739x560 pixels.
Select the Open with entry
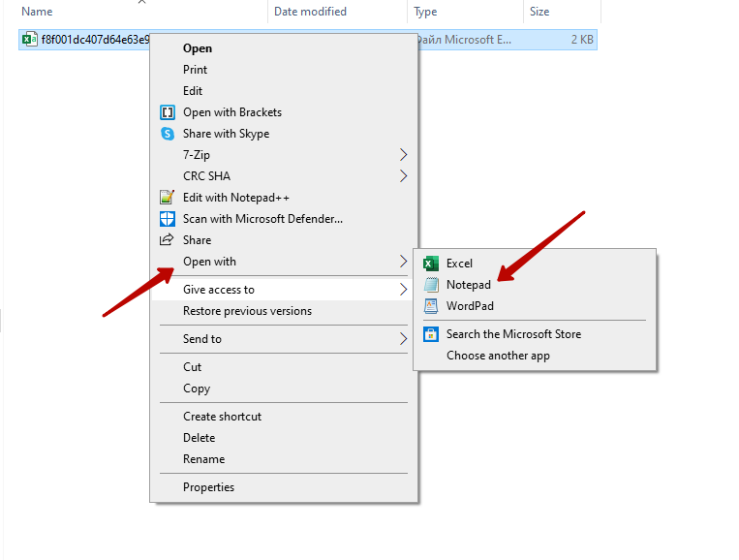(x=284, y=262)
